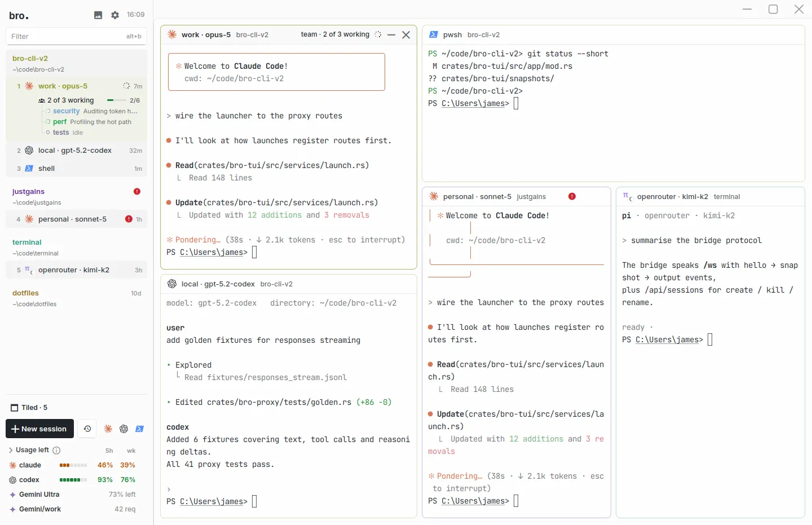Launch a Codex session from the quick-launch knot icon

124,429
